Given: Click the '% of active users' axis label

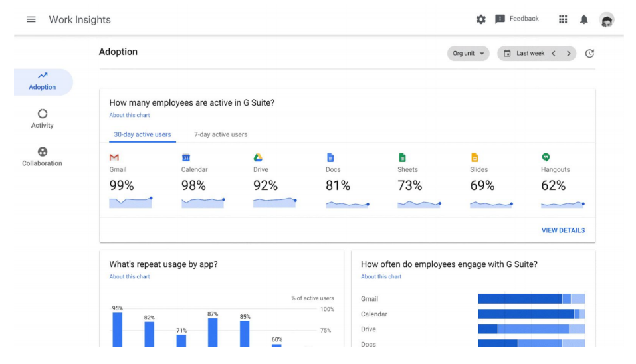Looking at the screenshot, I should click(312, 298).
